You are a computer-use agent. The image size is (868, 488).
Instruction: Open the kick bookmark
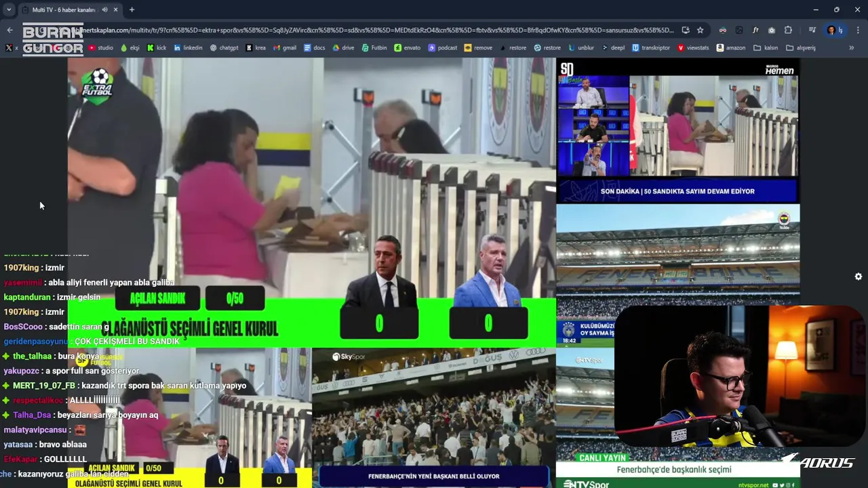pyautogui.click(x=157, y=48)
